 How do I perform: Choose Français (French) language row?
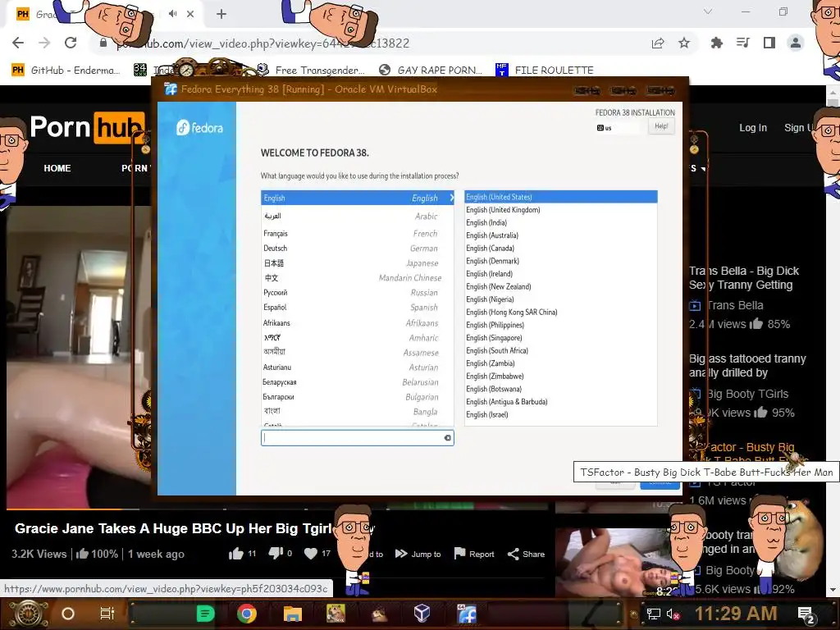point(358,234)
